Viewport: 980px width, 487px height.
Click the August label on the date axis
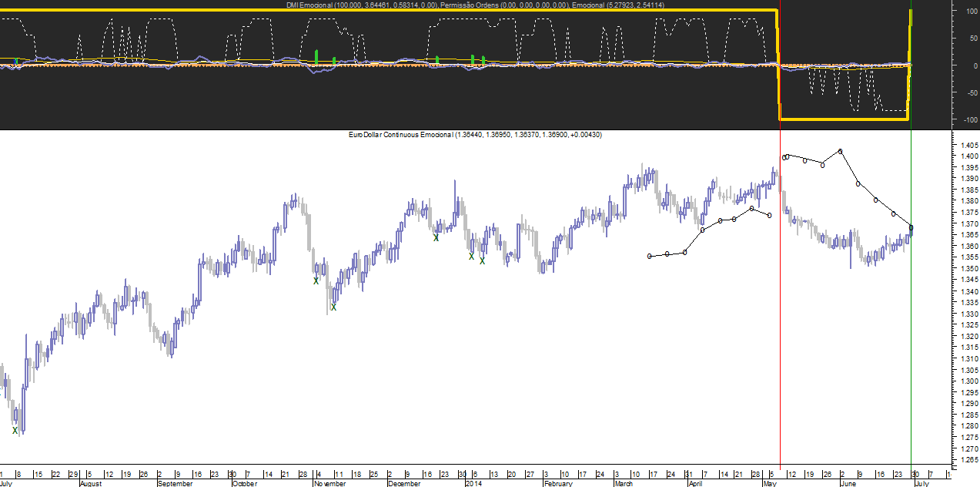tap(91, 483)
